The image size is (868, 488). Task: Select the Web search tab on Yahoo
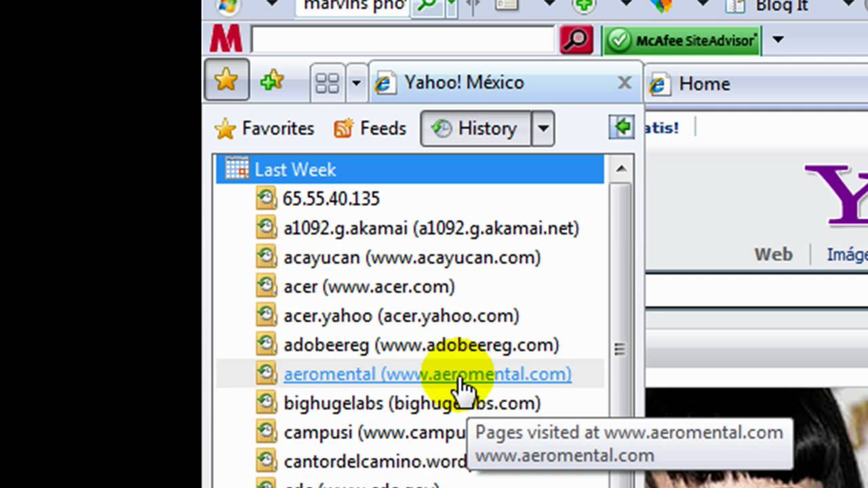pos(774,254)
